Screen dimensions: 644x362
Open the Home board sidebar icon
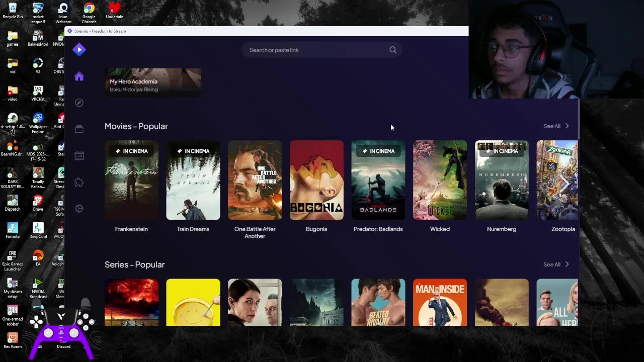(79, 76)
